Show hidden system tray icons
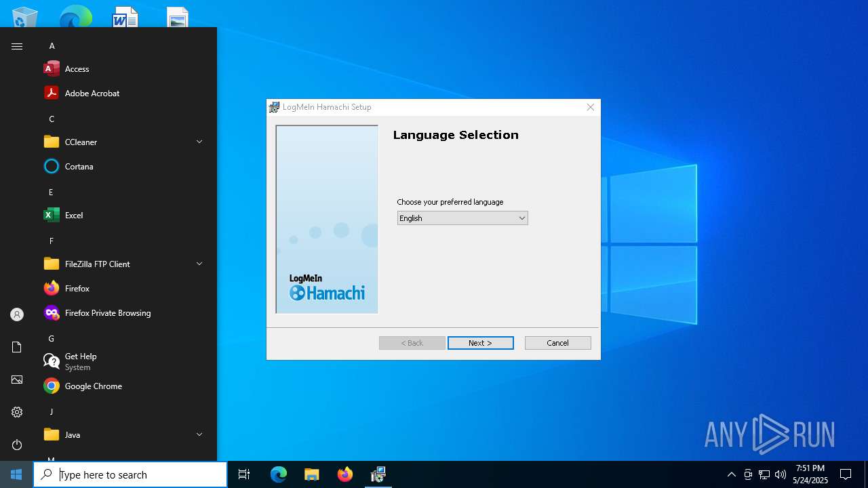 pyautogui.click(x=731, y=474)
